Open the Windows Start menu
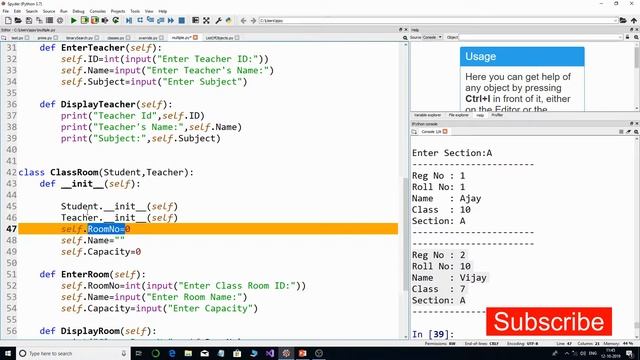The image size is (640, 360). (8, 353)
